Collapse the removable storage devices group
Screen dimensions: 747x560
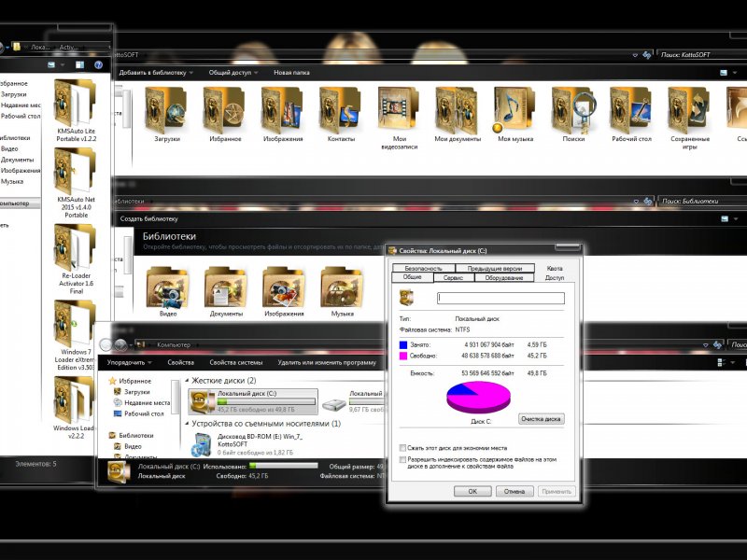[187, 424]
